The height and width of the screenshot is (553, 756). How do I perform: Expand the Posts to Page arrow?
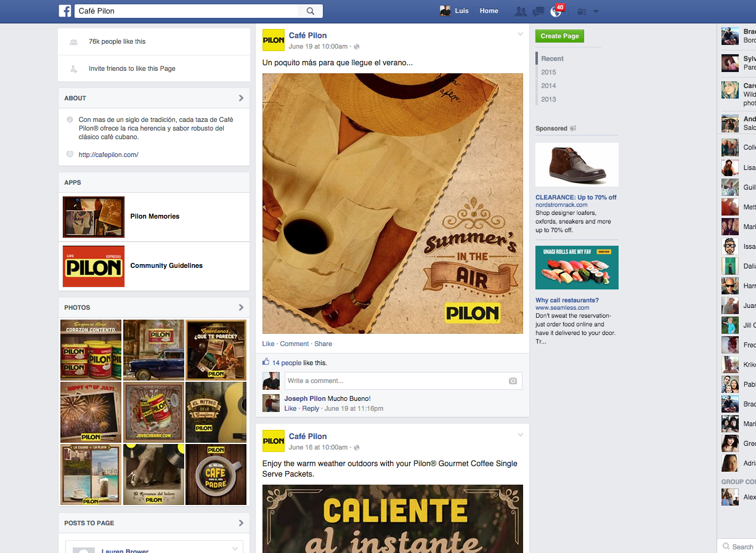241,523
